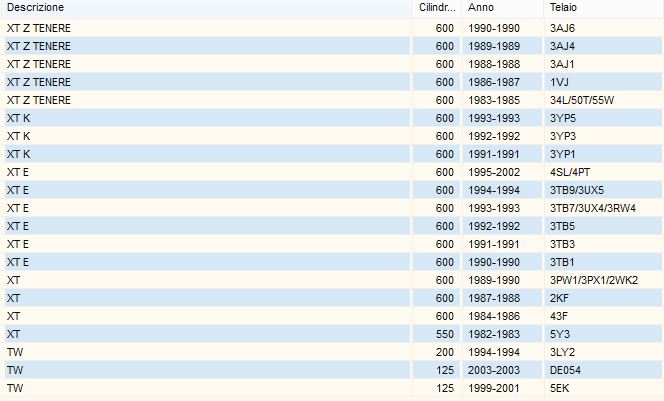664x401 pixels.
Task: Click frame code 2KF
Action: tap(559, 298)
